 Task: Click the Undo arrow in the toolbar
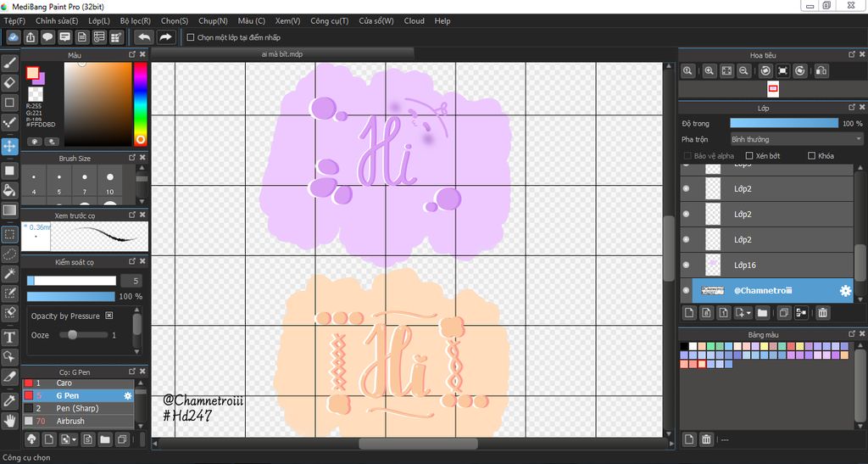pos(144,37)
